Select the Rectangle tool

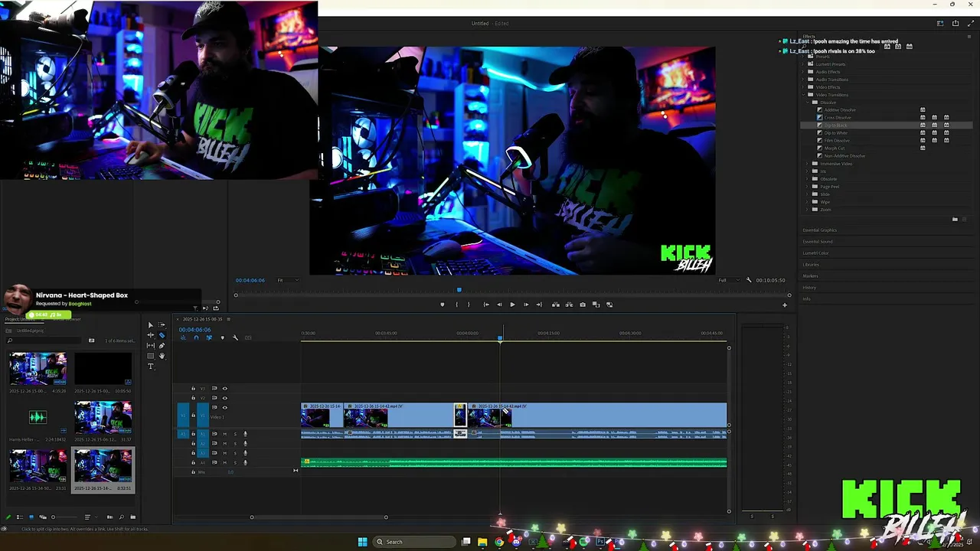(x=150, y=356)
